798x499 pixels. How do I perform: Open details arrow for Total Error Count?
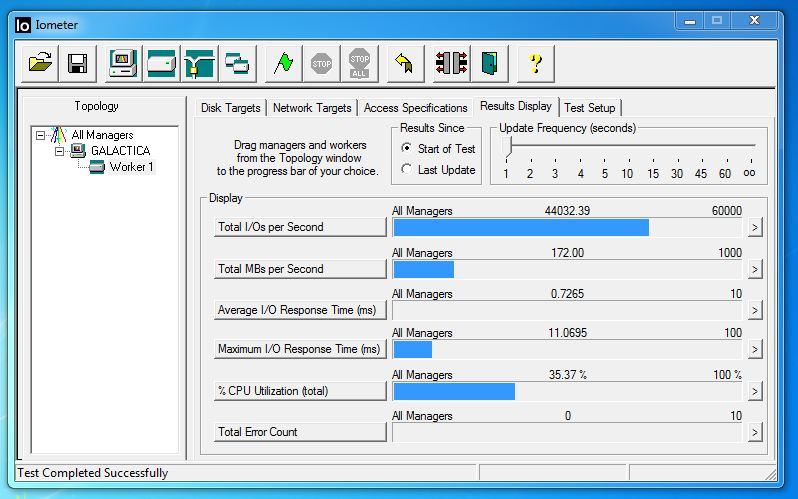[x=755, y=432]
